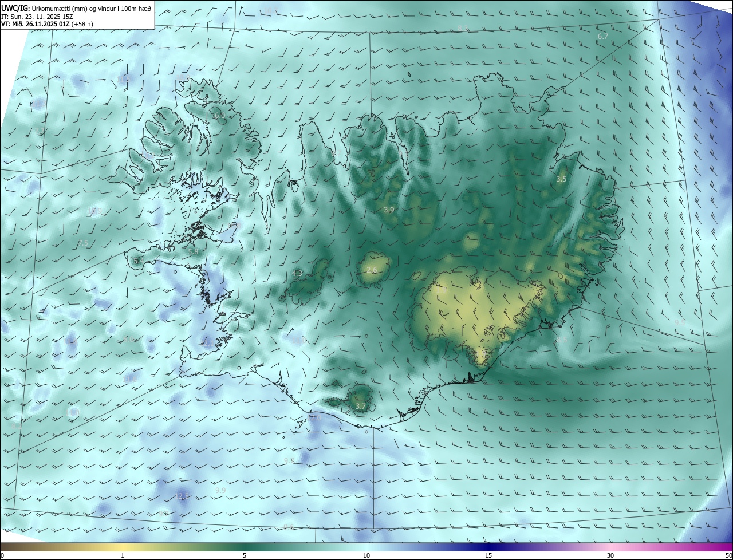733x560 pixels.
Task: Click the color scale tick label 50
Action: click(728, 555)
